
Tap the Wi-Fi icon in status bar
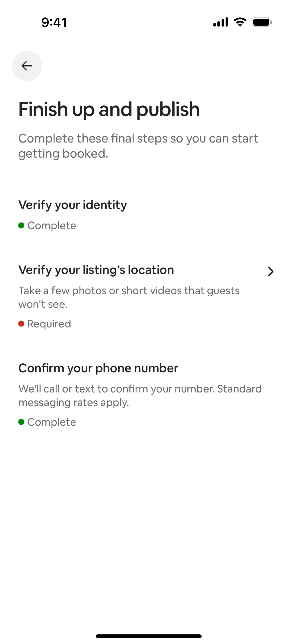[x=240, y=22]
